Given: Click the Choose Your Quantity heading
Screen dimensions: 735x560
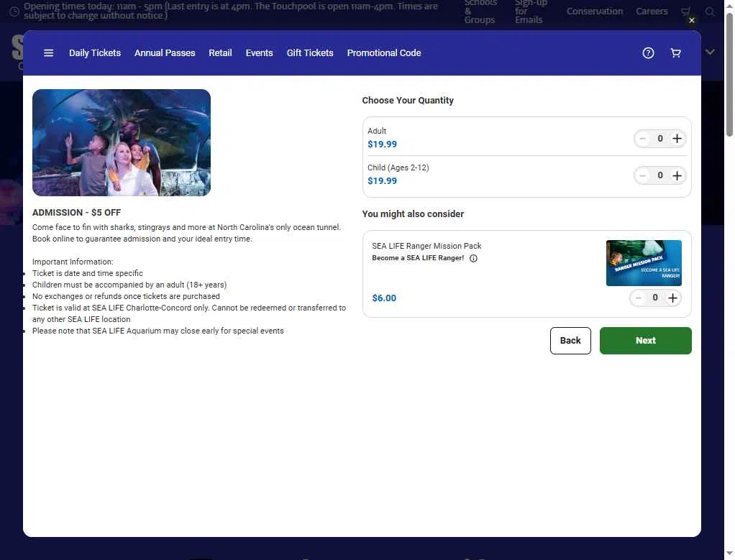Looking at the screenshot, I should coord(408,101).
